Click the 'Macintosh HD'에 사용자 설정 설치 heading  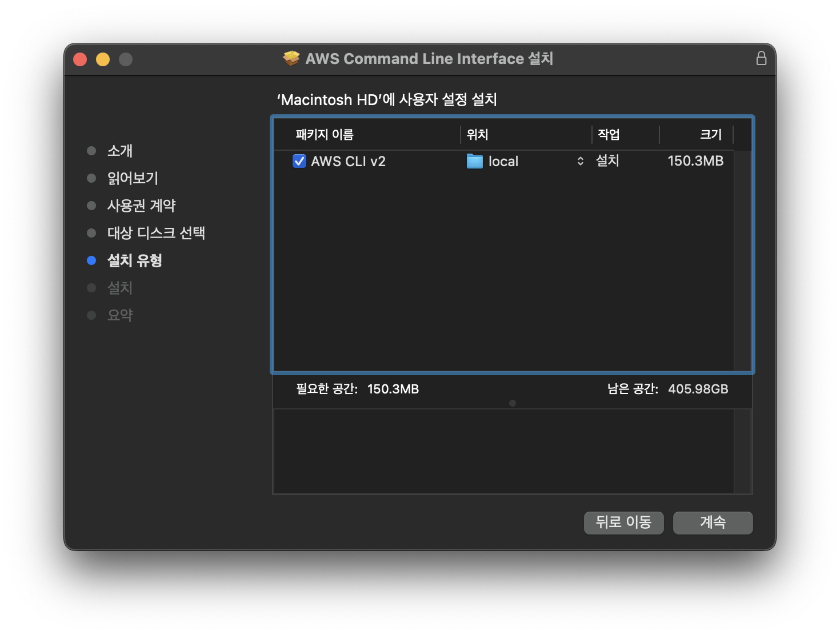(387, 100)
